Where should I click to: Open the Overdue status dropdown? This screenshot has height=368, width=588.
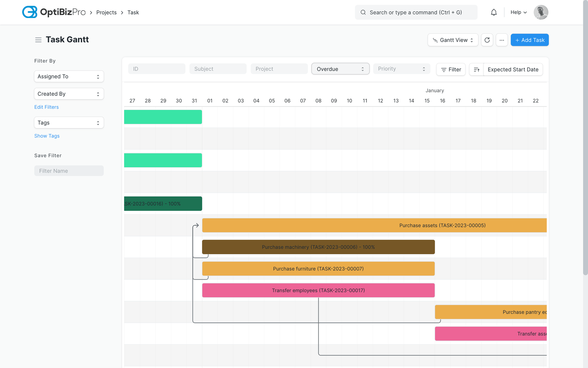point(340,68)
